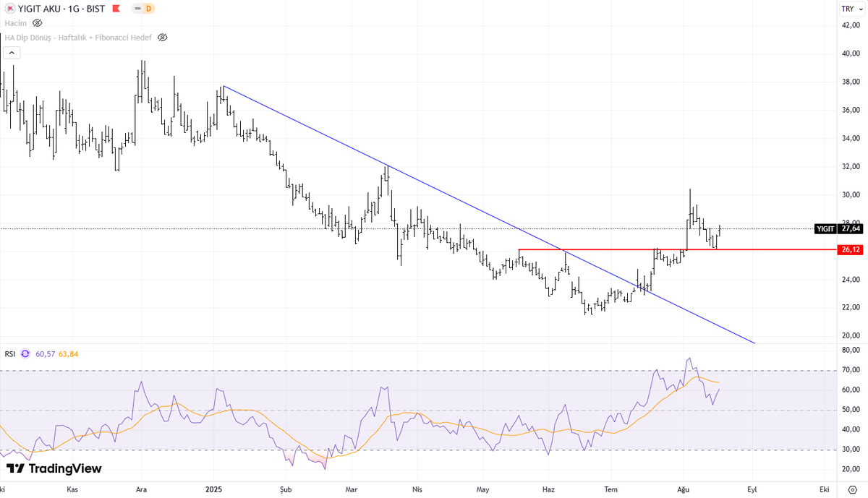Click the RSI 80,00 axis label

click(x=850, y=351)
